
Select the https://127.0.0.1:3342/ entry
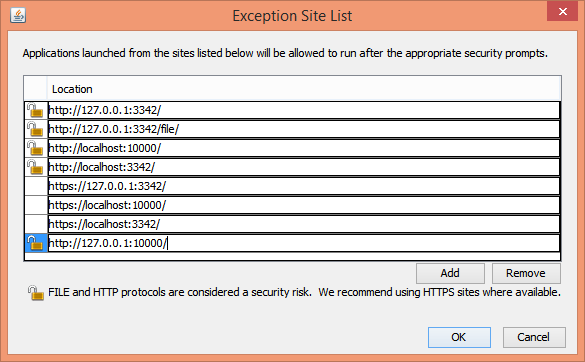(x=304, y=186)
